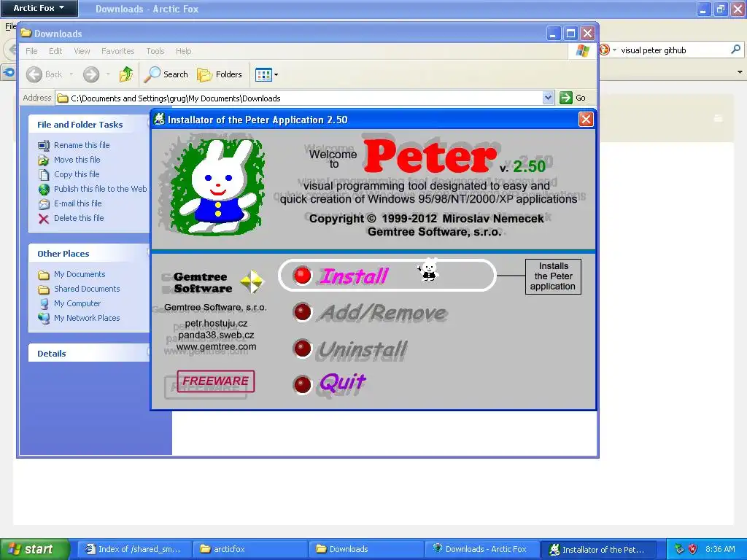Click the panda38.sweb.cz address text
The width and height of the screenshot is (747, 560).
216,335
